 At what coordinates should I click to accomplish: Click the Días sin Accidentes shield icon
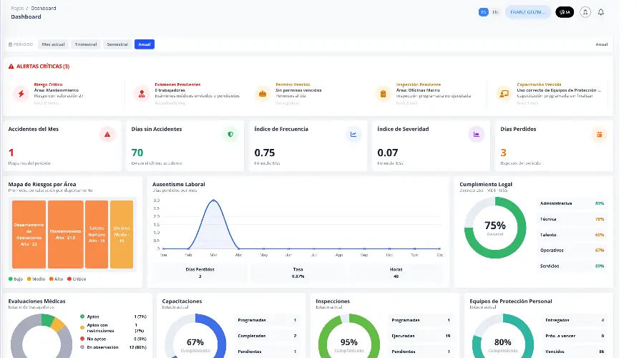click(230, 135)
